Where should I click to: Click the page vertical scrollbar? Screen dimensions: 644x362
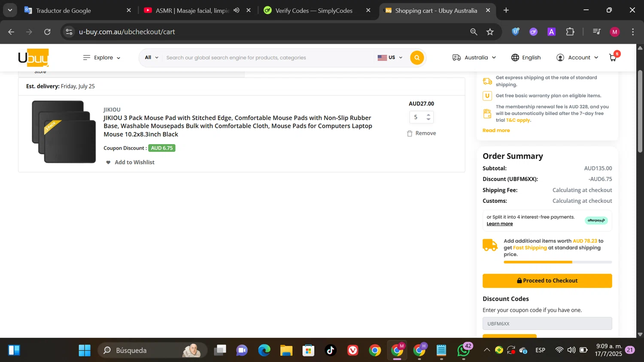click(x=640, y=112)
